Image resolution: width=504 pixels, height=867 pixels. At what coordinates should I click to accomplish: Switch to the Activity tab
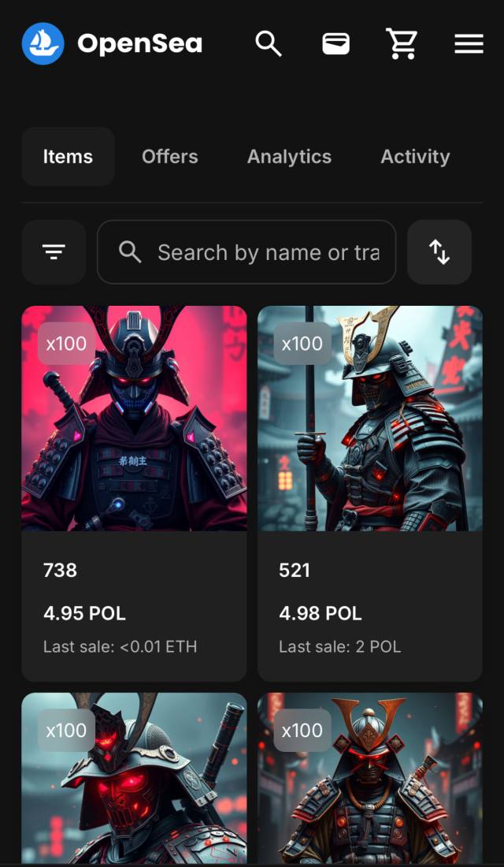[x=415, y=157]
